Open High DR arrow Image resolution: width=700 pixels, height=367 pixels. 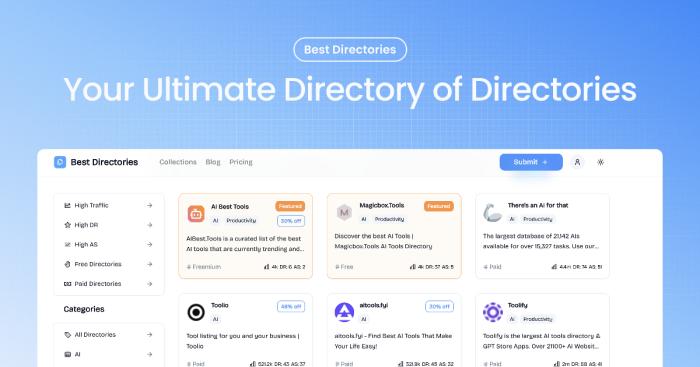(x=150, y=225)
